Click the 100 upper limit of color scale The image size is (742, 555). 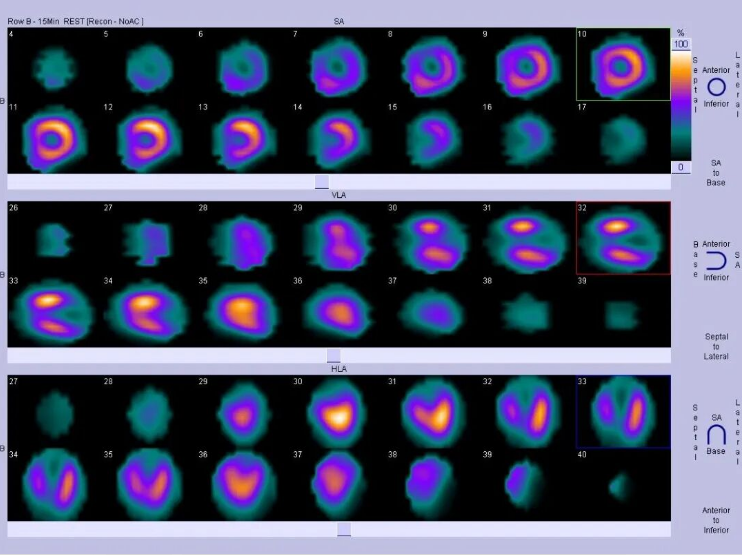point(681,45)
